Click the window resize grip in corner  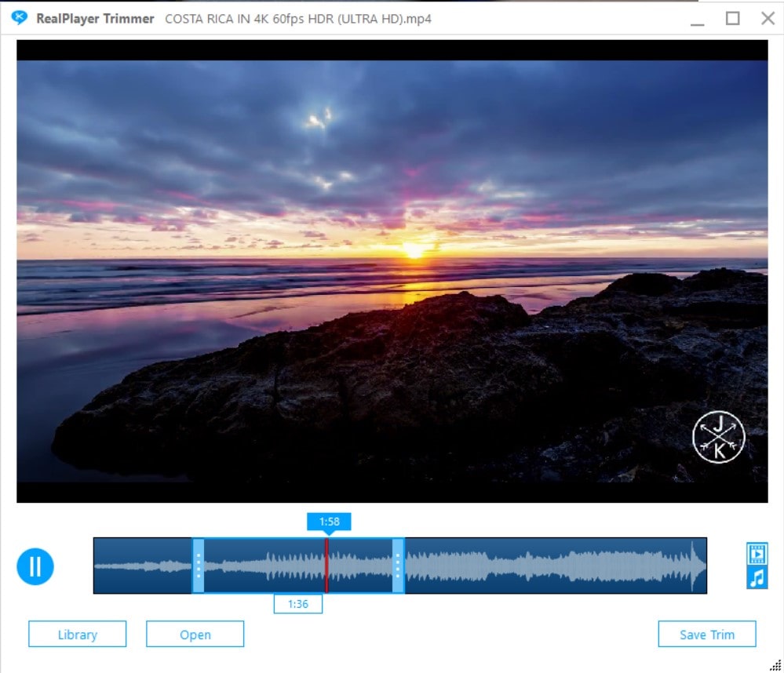[775, 665]
